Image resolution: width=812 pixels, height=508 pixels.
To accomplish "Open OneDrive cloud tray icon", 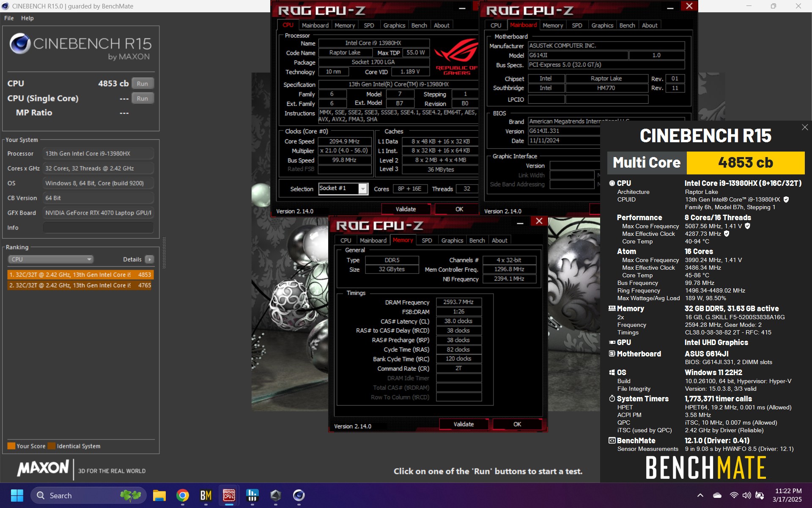I will point(717,495).
